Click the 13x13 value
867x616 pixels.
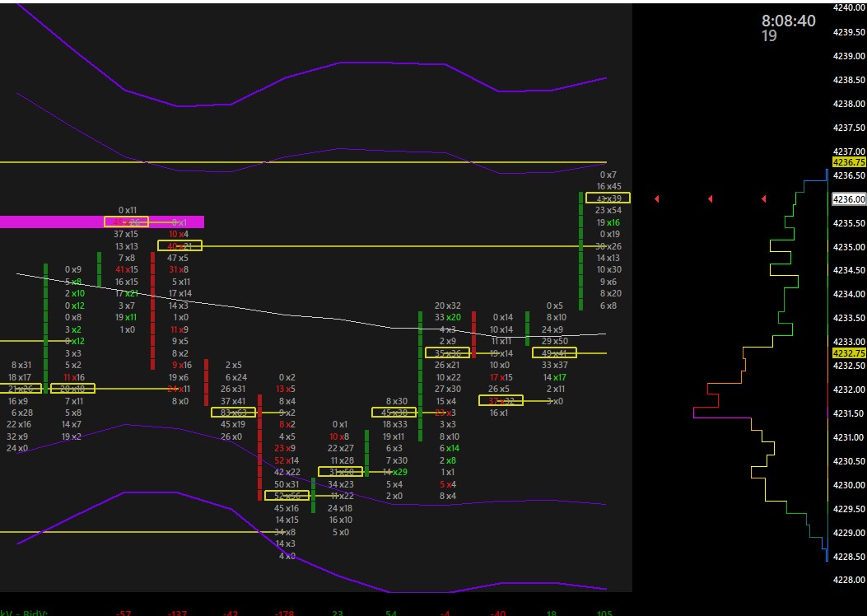(x=127, y=246)
